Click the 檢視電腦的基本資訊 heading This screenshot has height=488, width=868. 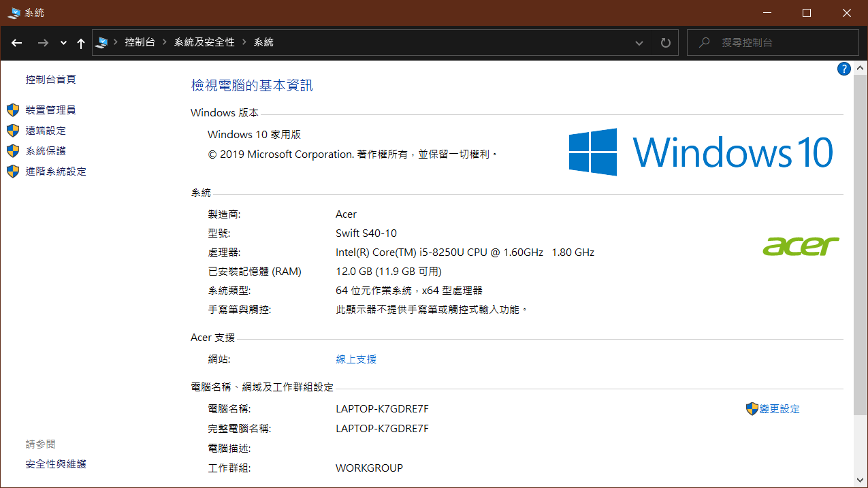[252, 86]
